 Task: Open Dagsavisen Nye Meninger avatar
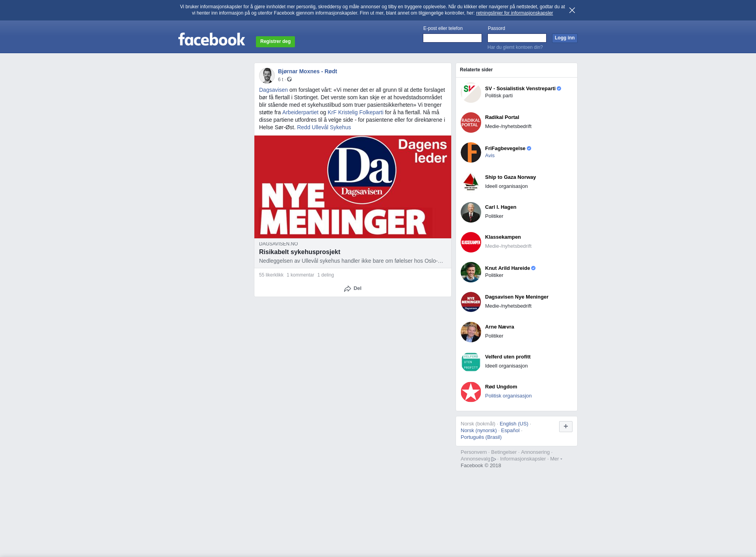click(x=471, y=302)
